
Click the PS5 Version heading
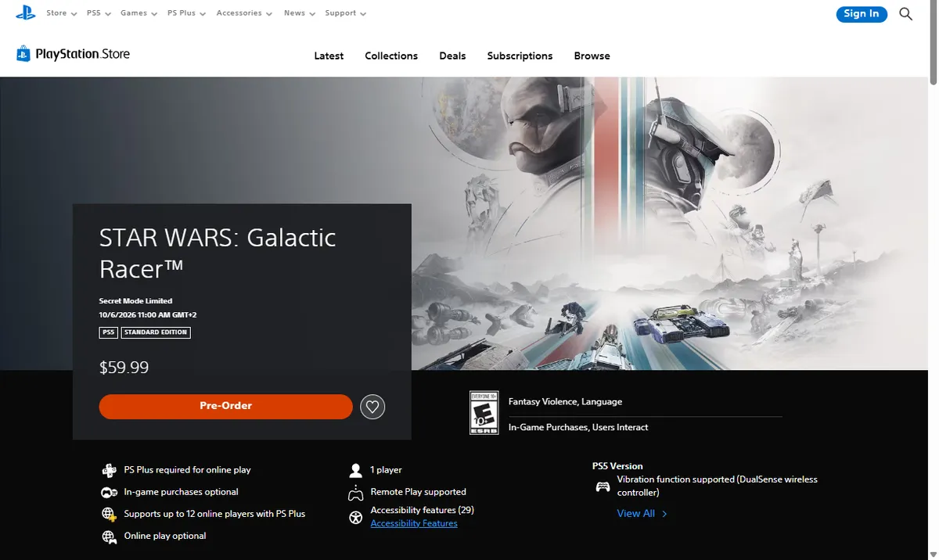(x=617, y=466)
